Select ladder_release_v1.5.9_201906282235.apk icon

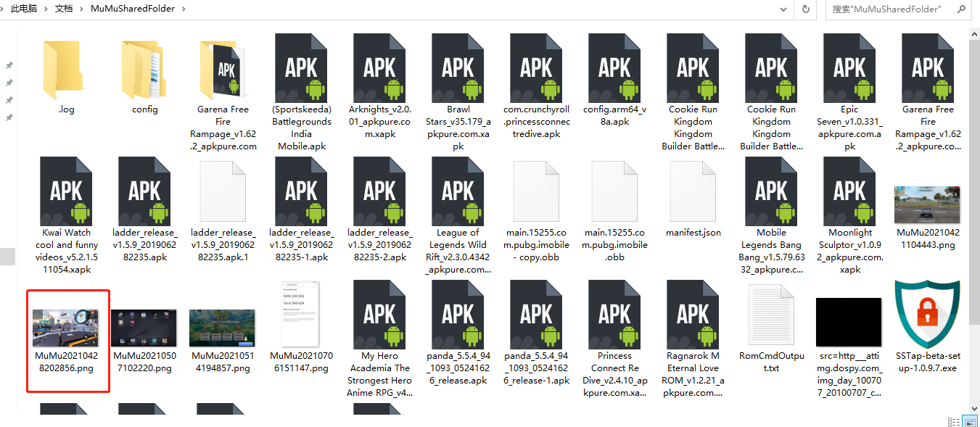pyautogui.click(x=145, y=191)
